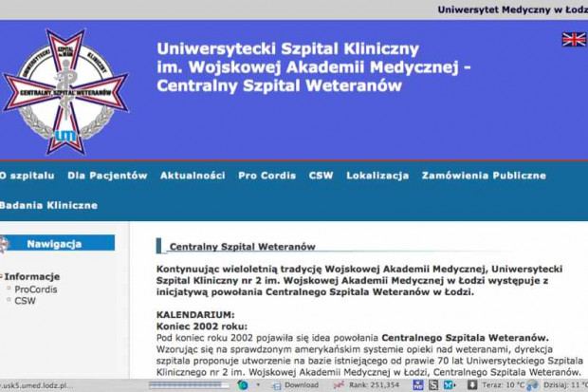Click 'Uniwersytet Medyczny w Łodzi' top link
This screenshot has width=588, height=392.
[512, 9]
